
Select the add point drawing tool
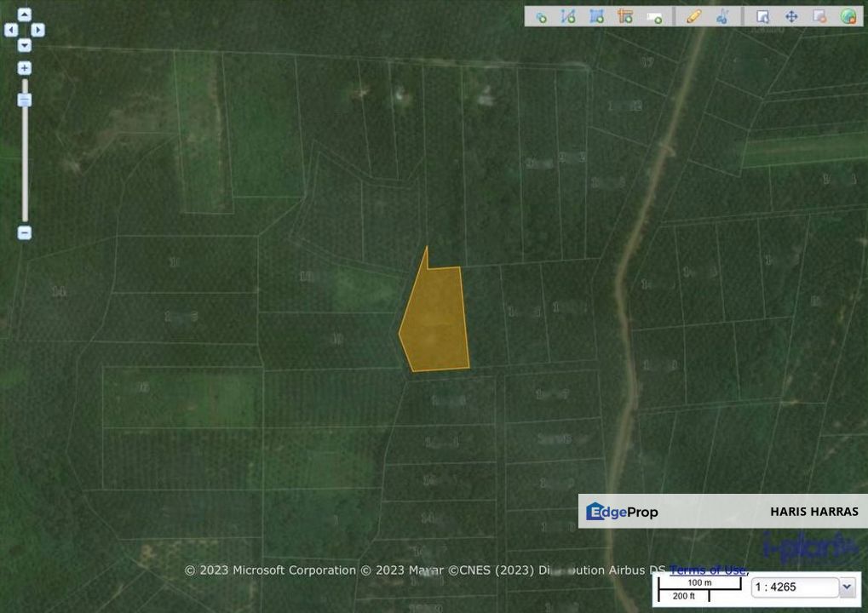541,16
